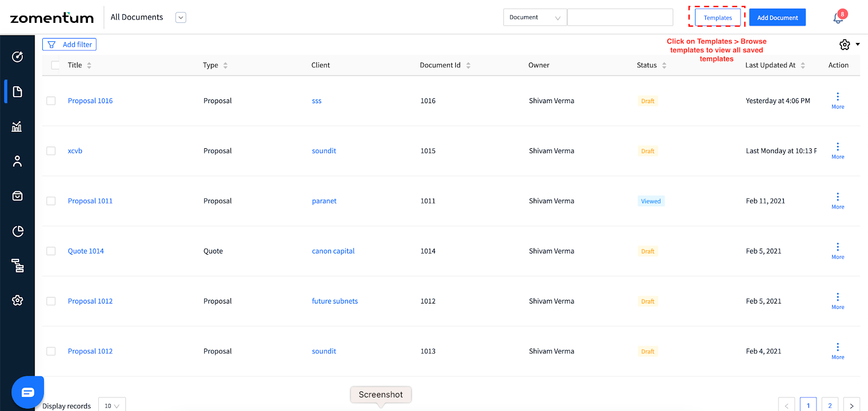Open More actions for Quote 1014
This screenshot has height=411, width=868.
[x=838, y=251]
